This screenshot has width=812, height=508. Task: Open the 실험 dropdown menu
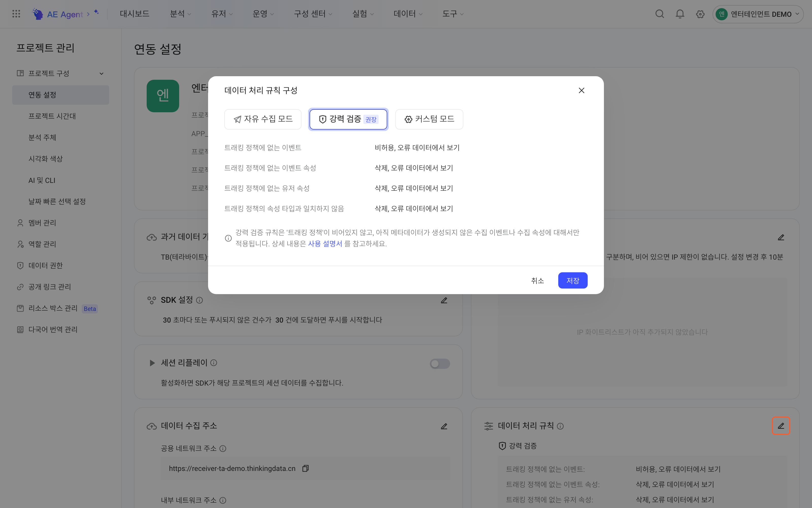coord(363,14)
